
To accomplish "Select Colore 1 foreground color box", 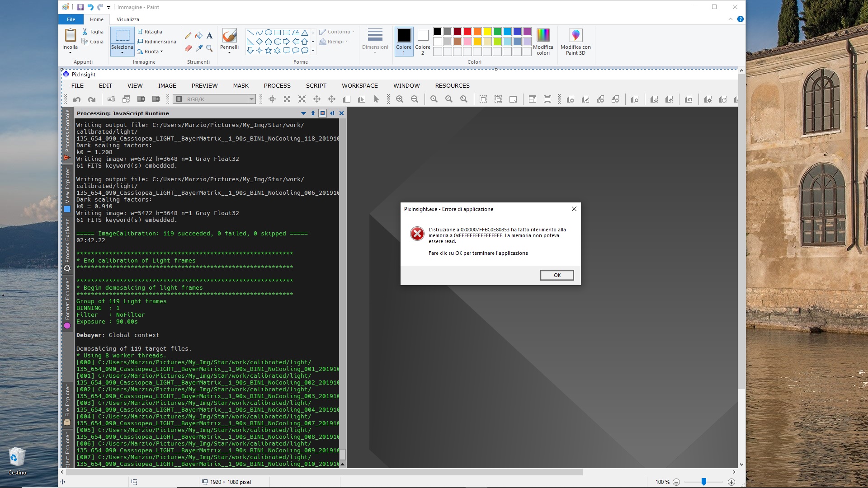I will [404, 41].
